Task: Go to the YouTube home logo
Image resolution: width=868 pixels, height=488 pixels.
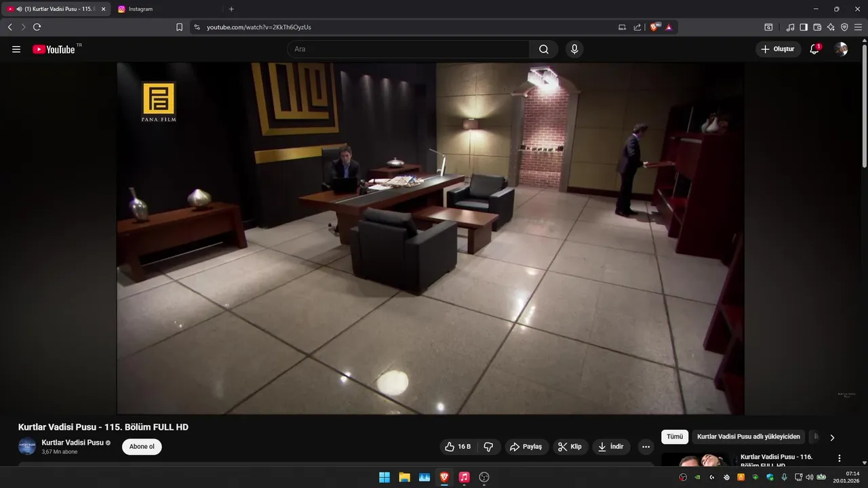Action: click(x=54, y=49)
